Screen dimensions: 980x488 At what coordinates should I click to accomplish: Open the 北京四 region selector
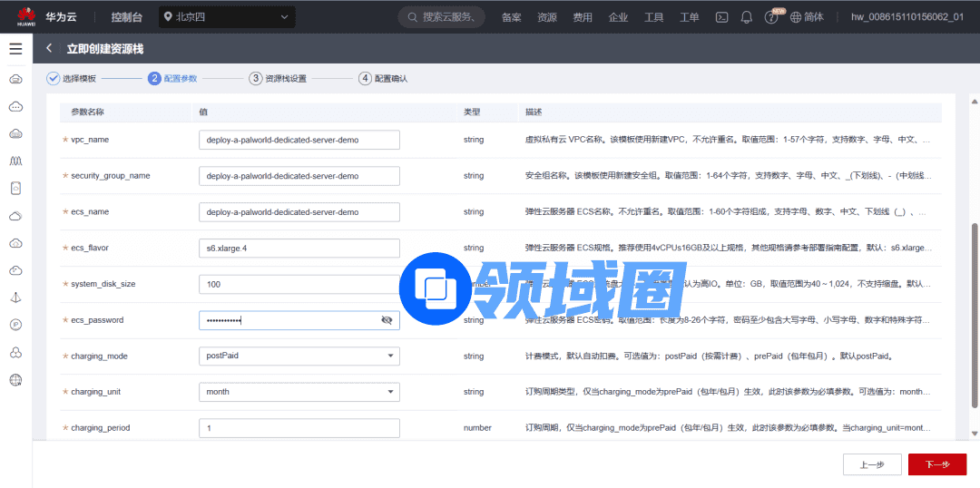pos(227,17)
